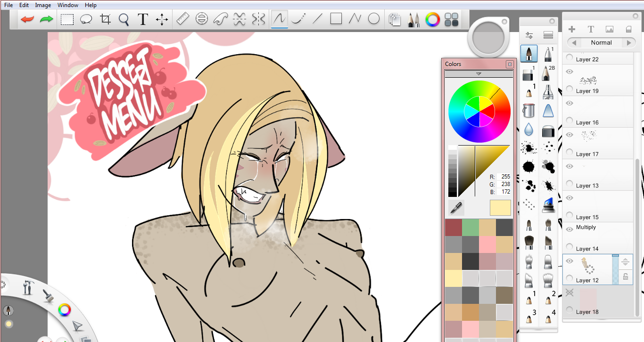This screenshot has width=644, height=342.
Task: Hide Layer 15 via eye icon
Action: pyautogui.click(x=570, y=198)
